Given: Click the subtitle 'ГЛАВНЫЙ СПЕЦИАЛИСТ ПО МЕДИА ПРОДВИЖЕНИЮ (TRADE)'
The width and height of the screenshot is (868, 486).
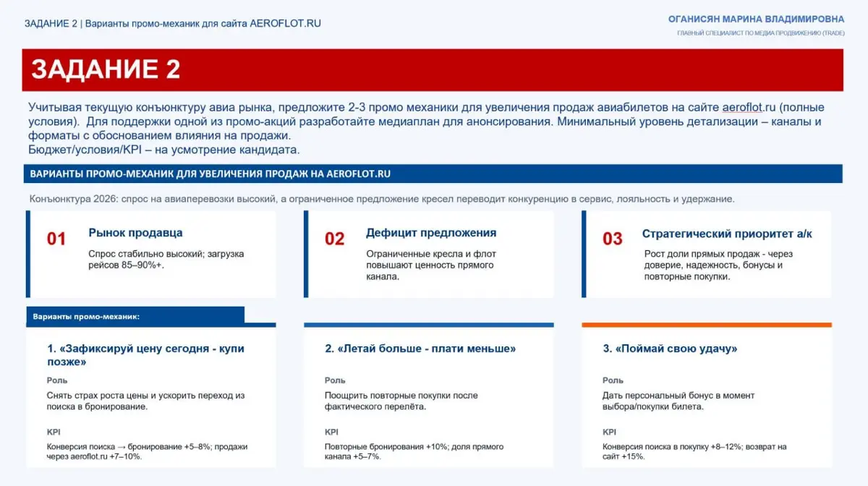Looking at the screenshot, I should [x=760, y=33].
